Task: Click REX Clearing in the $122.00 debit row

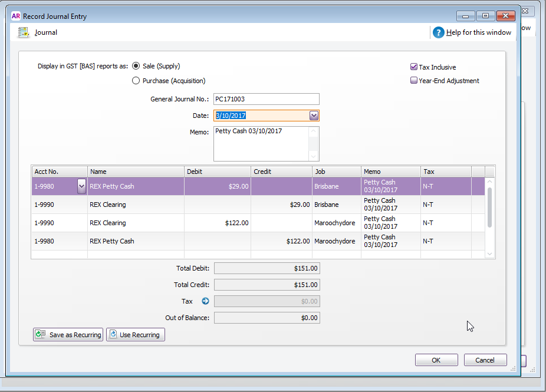Action: (107, 223)
